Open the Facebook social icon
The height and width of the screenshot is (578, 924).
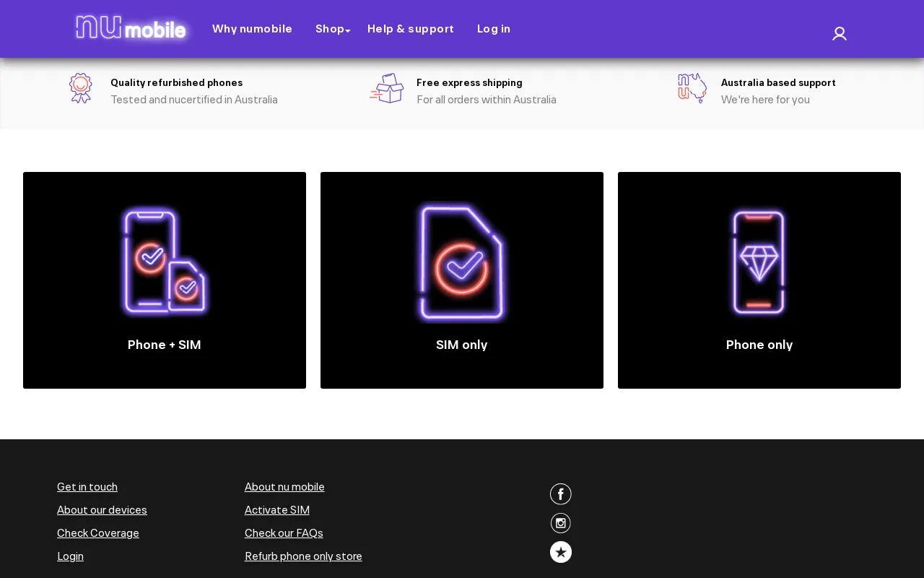[x=560, y=493]
